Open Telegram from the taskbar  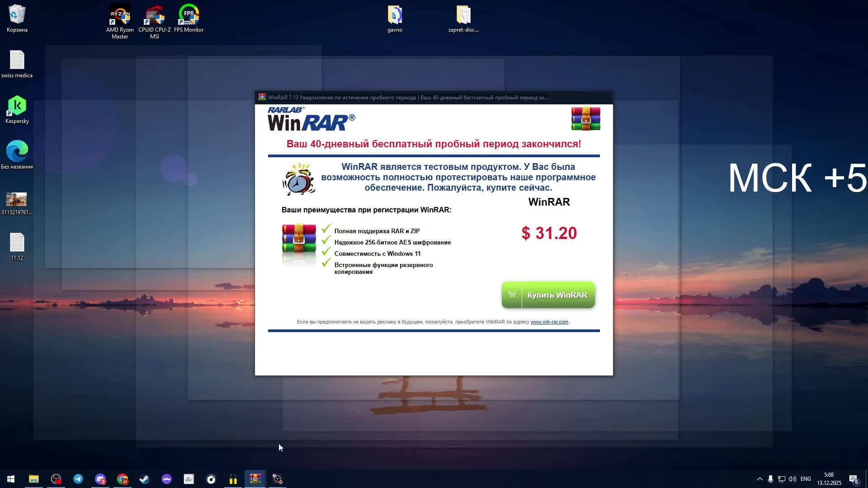(78, 479)
